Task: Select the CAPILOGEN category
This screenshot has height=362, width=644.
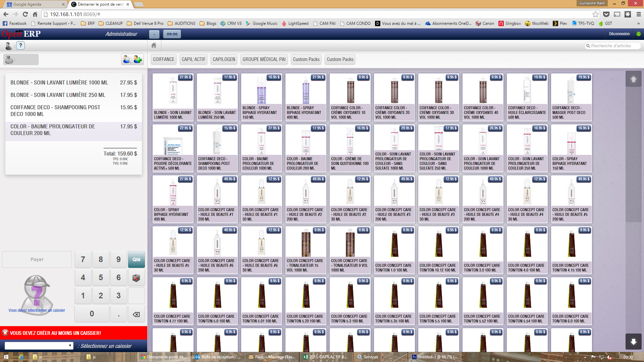Action: [224, 59]
